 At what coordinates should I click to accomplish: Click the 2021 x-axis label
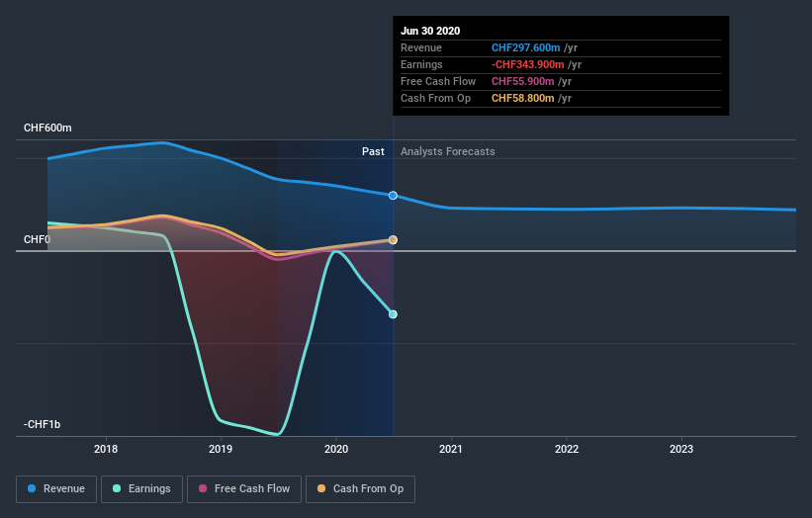[x=451, y=449]
